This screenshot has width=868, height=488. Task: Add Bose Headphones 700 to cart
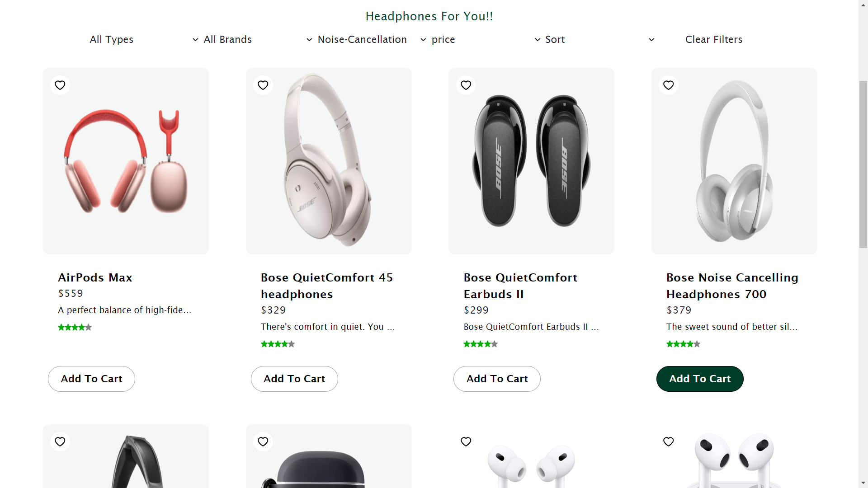(700, 379)
